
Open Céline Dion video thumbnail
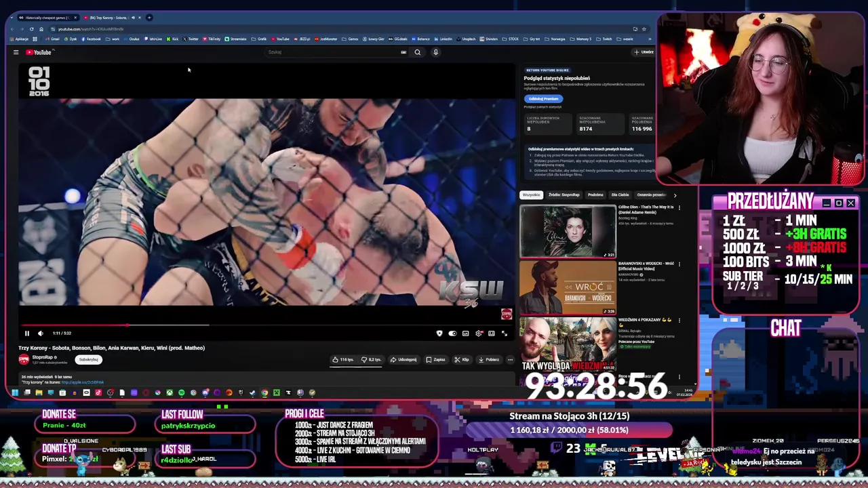tap(568, 231)
